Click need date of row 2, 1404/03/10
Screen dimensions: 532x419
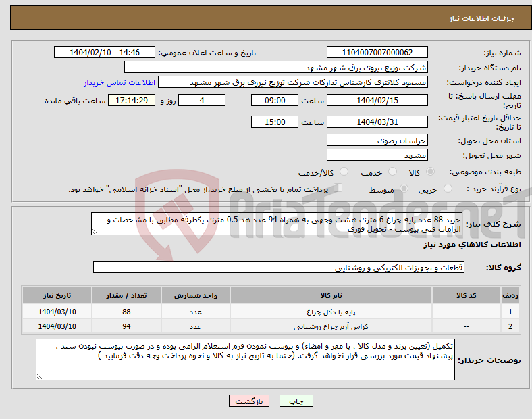point(57,326)
